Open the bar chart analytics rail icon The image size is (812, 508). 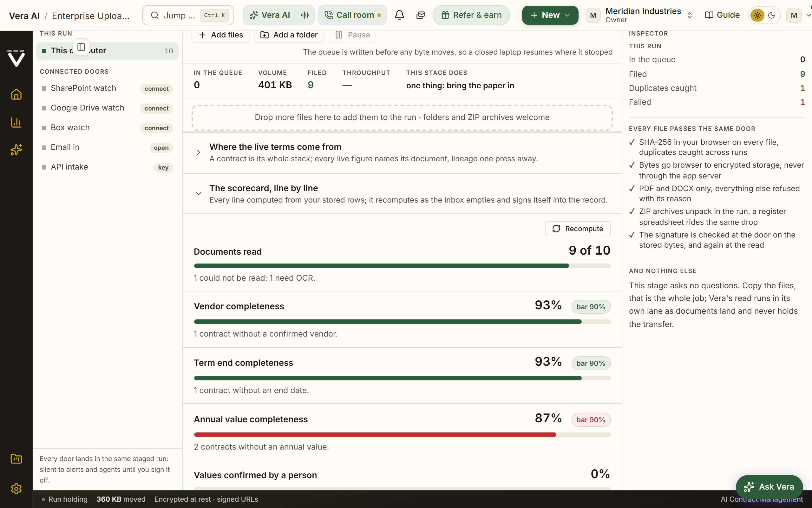16,122
